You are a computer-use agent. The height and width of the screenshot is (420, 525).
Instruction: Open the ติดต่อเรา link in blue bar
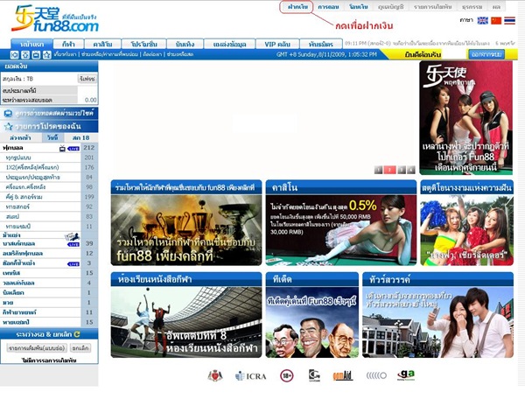[x=152, y=54]
